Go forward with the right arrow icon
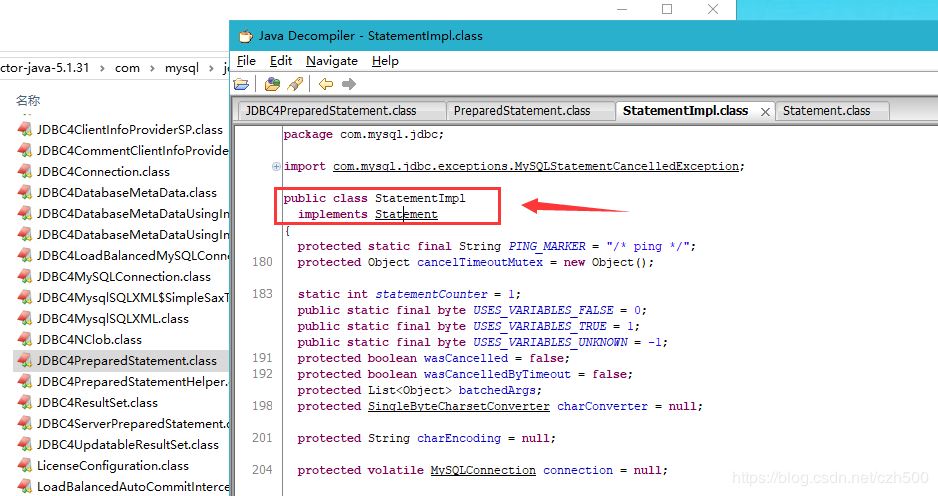938x496 pixels. pyautogui.click(x=349, y=84)
